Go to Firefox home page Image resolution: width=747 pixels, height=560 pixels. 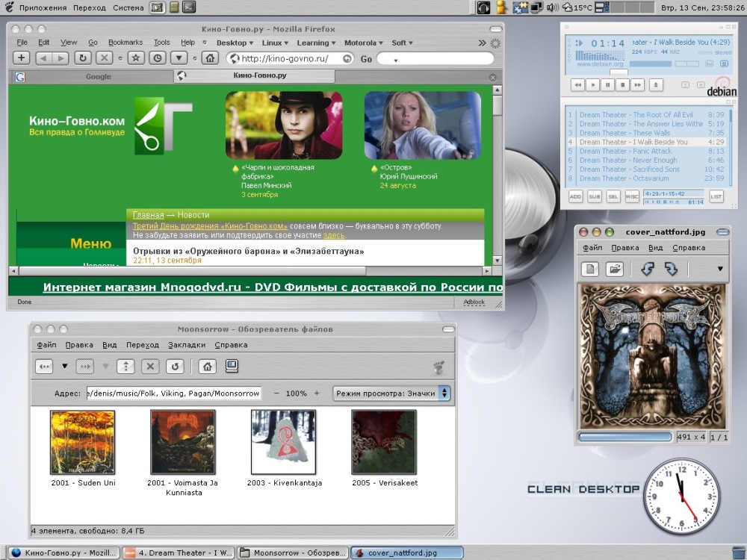[210, 58]
